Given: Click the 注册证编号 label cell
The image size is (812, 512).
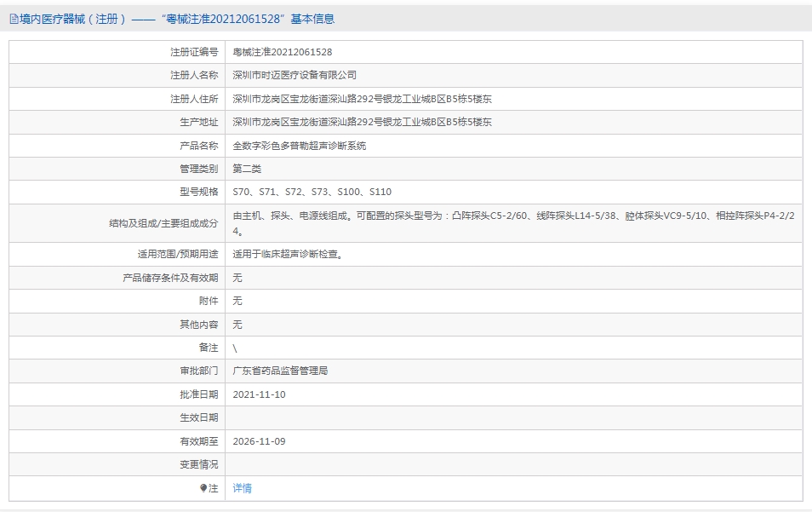Looking at the screenshot, I should click(194, 52).
